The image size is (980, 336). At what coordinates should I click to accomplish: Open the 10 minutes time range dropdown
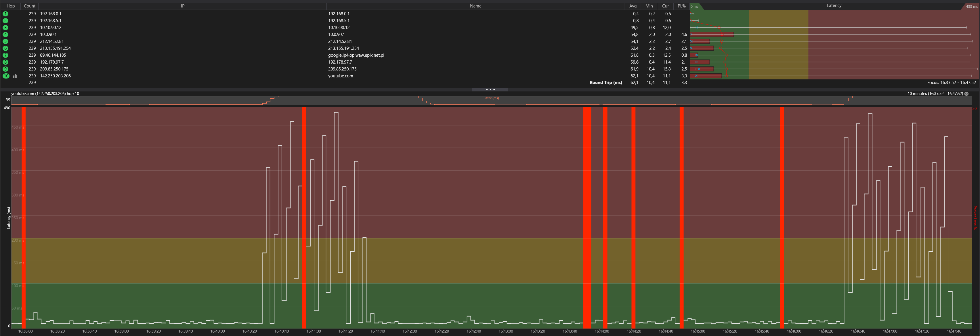click(x=967, y=93)
